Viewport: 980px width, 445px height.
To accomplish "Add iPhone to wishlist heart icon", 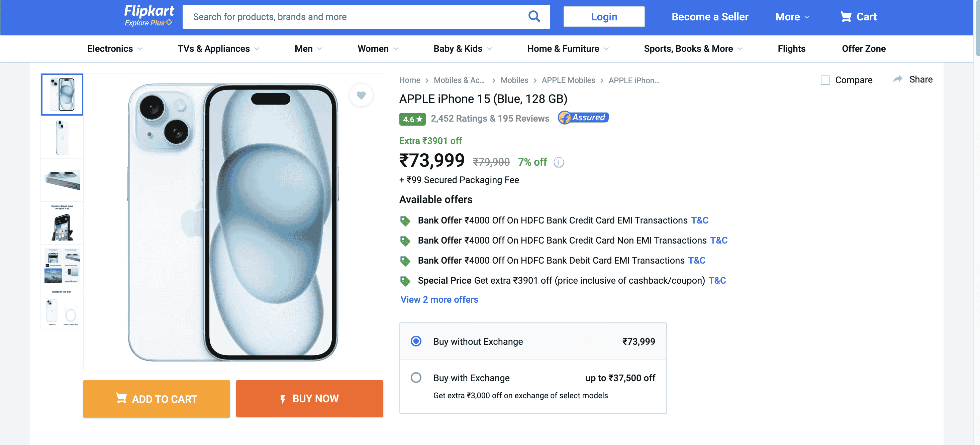I will 361,95.
